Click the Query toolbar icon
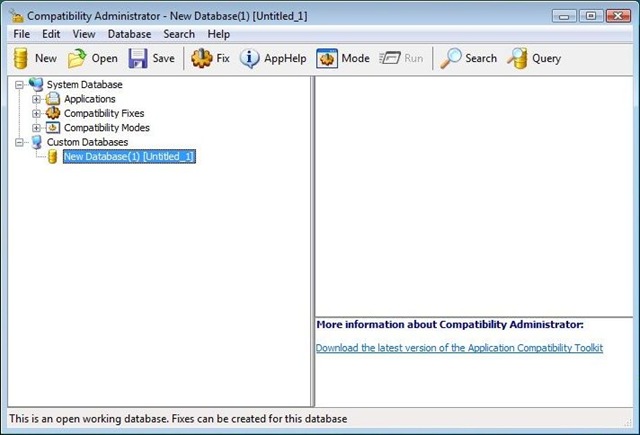The image size is (640, 435). [x=517, y=58]
